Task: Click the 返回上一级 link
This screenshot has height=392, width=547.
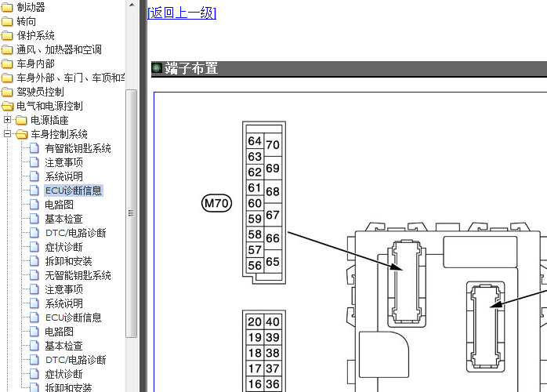Action: point(182,13)
